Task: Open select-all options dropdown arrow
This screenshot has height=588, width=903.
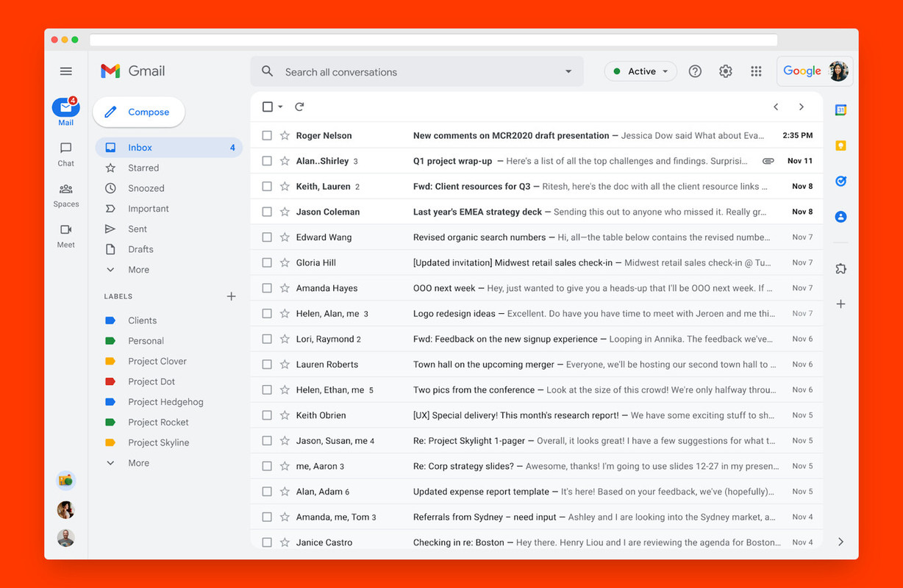Action: (280, 107)
